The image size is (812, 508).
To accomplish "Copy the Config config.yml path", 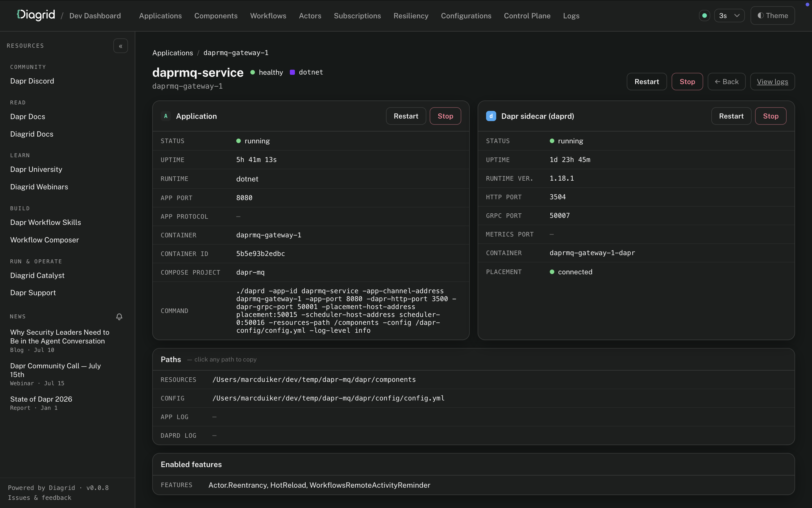I will [x=328, y=398].
